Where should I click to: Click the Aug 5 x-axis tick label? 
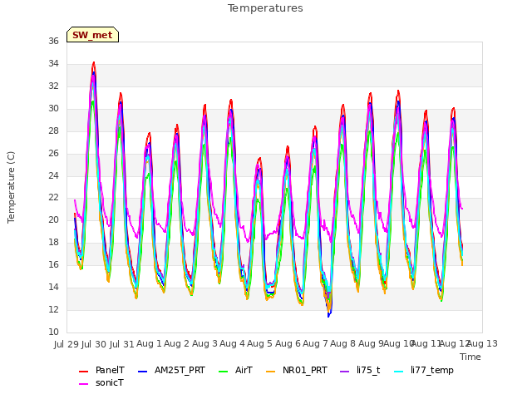pos(260,343)
